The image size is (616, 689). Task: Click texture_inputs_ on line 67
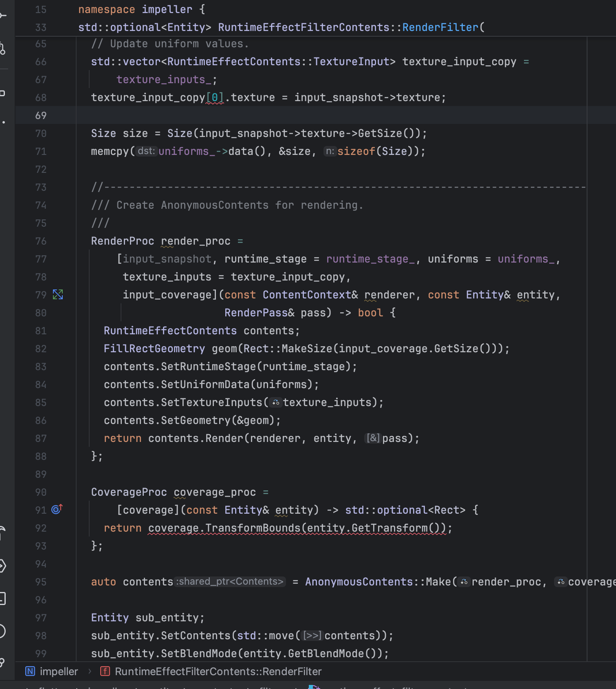164,79
